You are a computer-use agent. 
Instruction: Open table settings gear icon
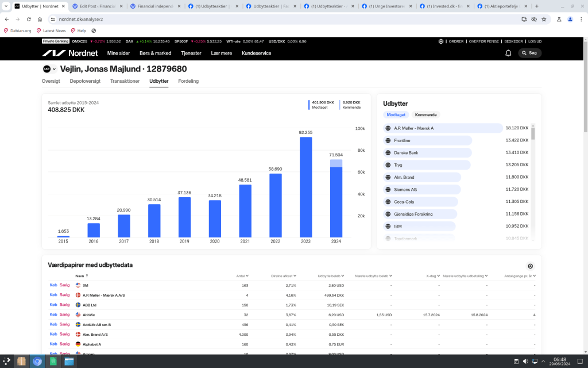(x=530, y=266)
